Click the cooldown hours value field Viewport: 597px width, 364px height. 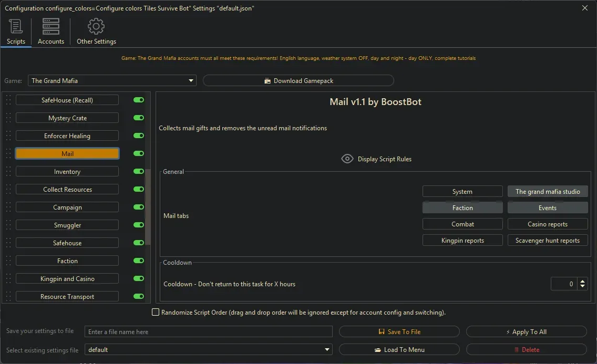(564, 284)
